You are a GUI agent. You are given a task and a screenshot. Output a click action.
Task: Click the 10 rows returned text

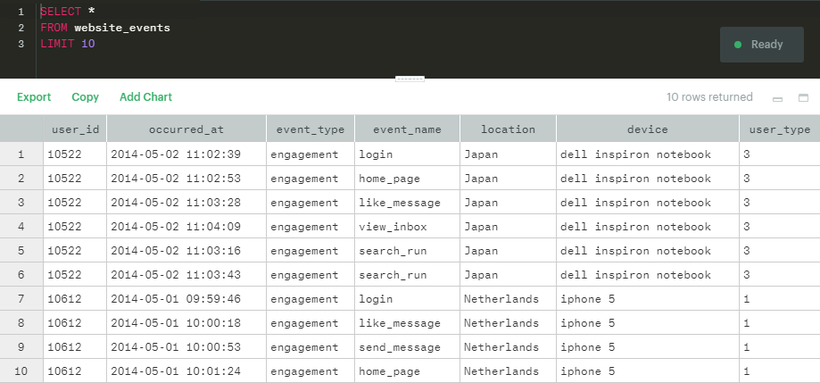pyautogui.click(x=709, y=97)
